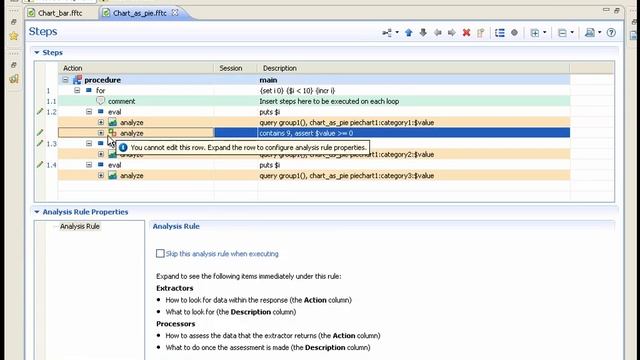Enable Skip this analysis rule when executing
The height and width of the screenshot is (360, 640).
160,253
